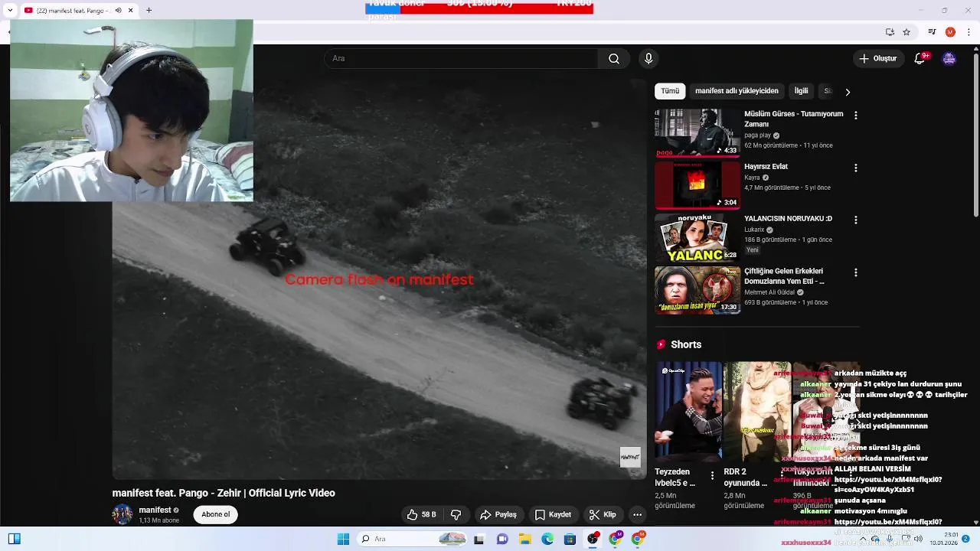Open the Windows Start menu
The width and height of the screenshot is (980, 551).
(x=343, y=540)
